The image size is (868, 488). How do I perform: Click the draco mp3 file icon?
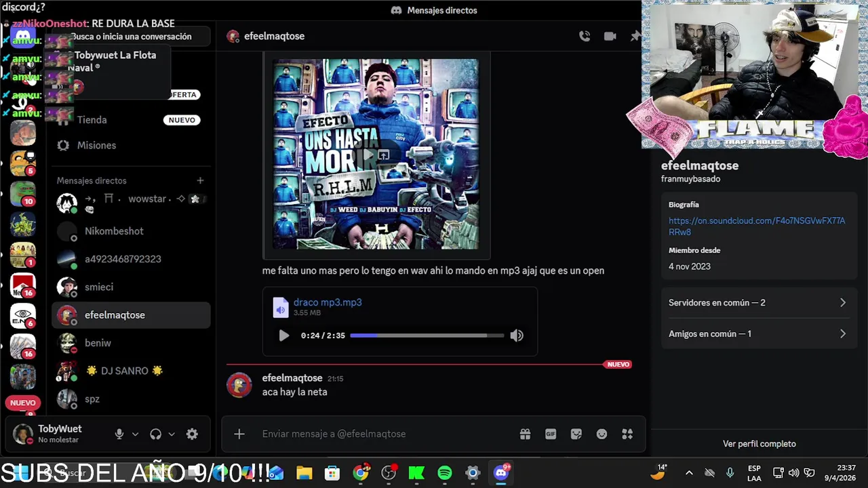pos(281,307)
